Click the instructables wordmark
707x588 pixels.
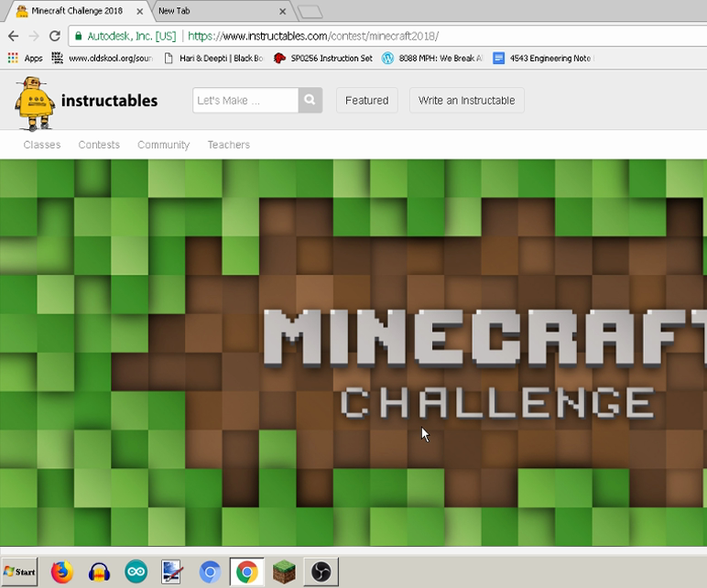click(x=109, y=101)
